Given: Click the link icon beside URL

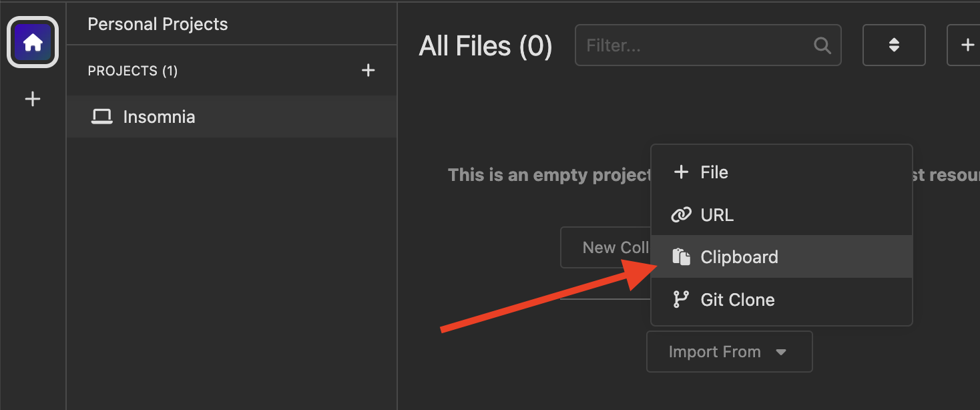Looking at the screenshot, I should 681,214.
